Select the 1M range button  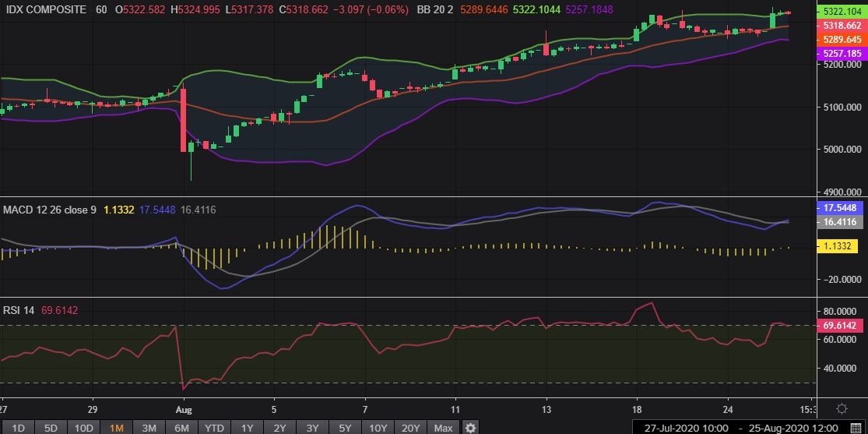[x=116, y=428]
